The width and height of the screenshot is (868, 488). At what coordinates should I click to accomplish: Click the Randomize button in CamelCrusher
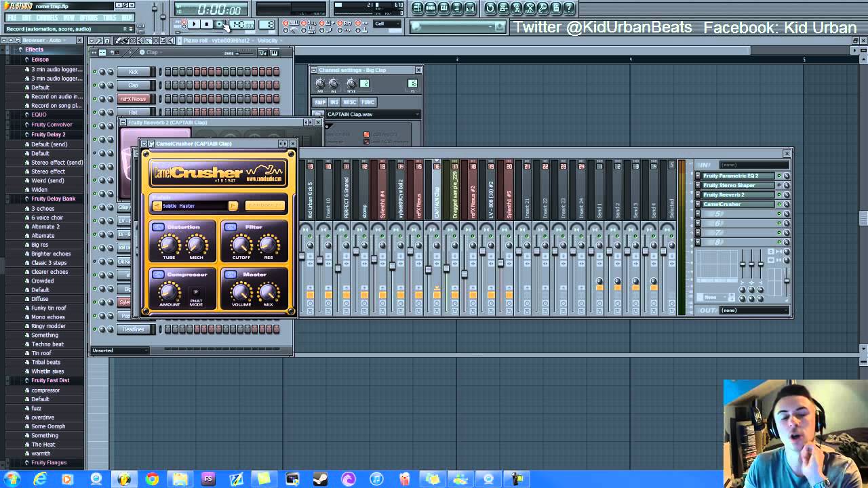pyautogui.click(x=264, y=205)
